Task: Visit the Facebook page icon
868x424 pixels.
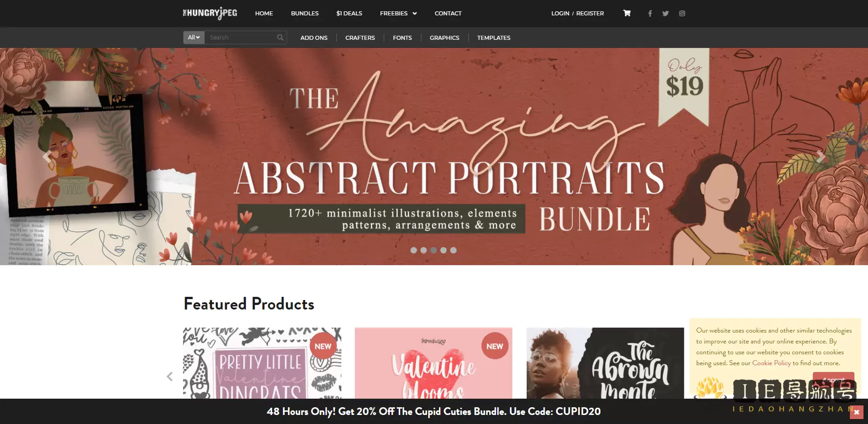Action: pos(650,14)
